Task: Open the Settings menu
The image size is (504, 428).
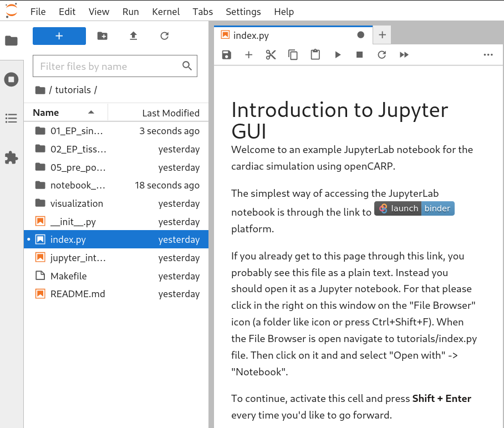Action: [x=243, y=12]
